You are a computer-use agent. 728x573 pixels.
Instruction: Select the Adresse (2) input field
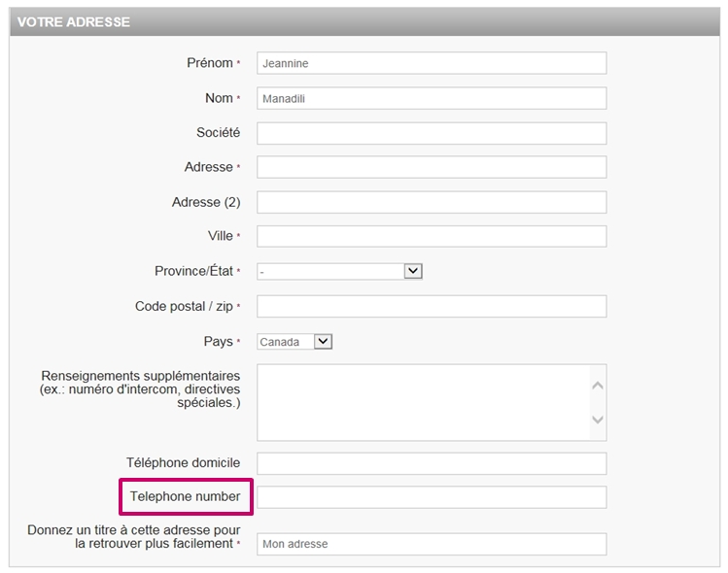[432, 202]
